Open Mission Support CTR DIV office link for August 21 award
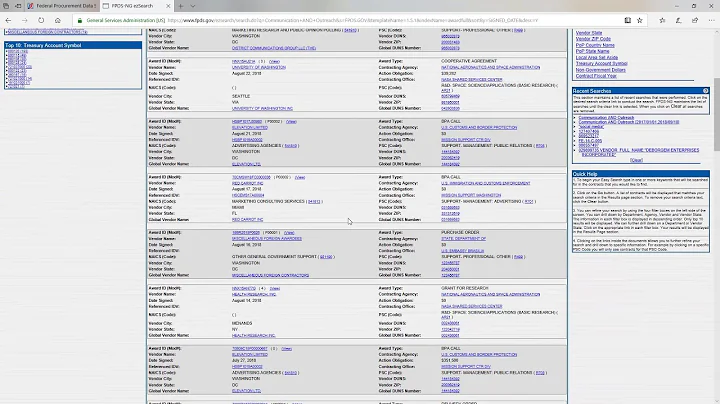 (x=466, y=140)
